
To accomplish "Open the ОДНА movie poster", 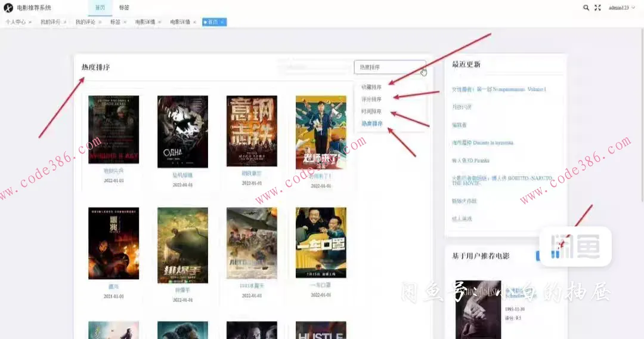I will [x=183, y=131].
